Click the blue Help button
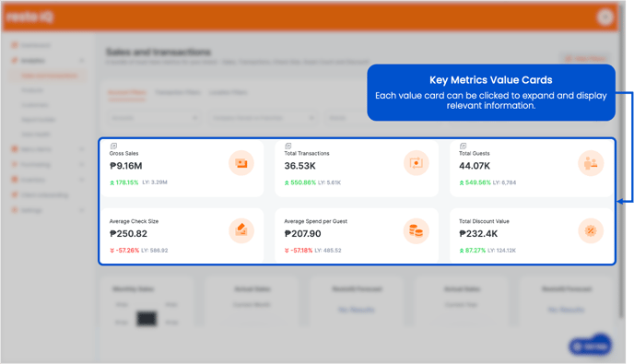 coord(591,346)
